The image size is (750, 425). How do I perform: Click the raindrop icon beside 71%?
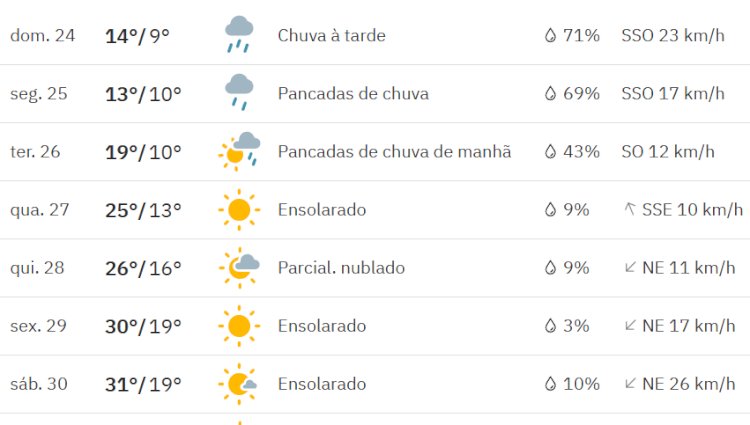tap(549, 36)
